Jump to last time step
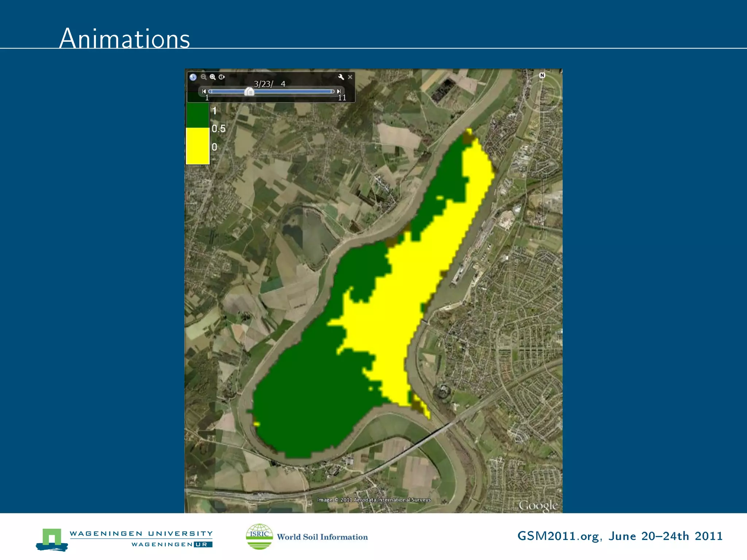Screen dimensions: 747x560 339,91
